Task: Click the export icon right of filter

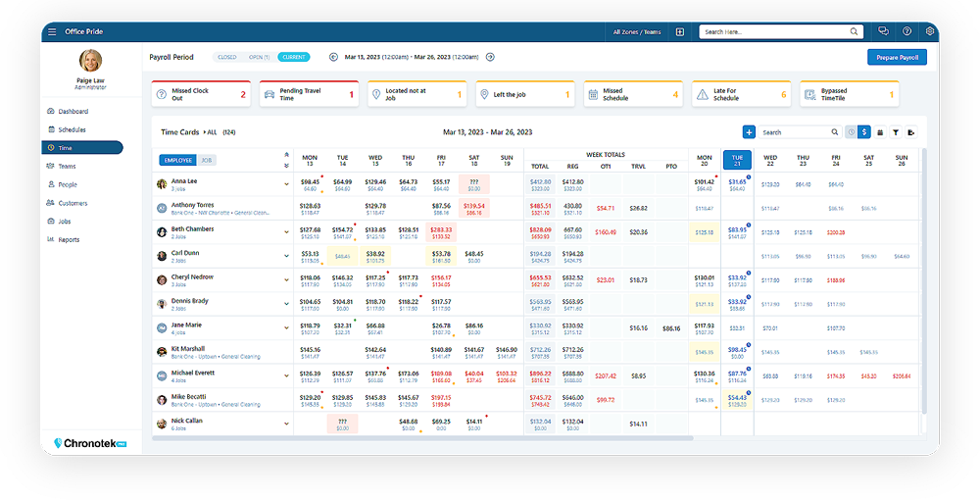Action: pos(911,131)
